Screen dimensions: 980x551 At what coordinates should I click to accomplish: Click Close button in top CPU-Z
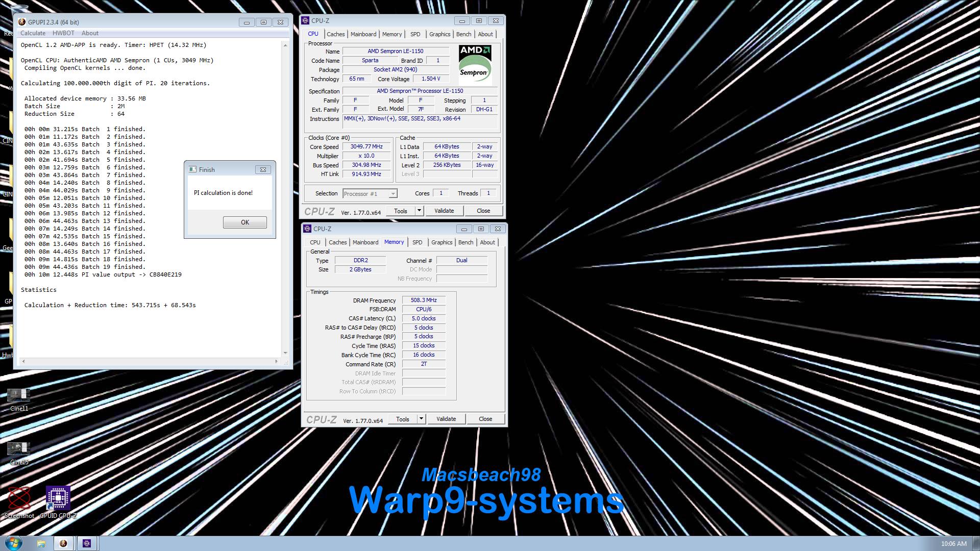(483, 211)
